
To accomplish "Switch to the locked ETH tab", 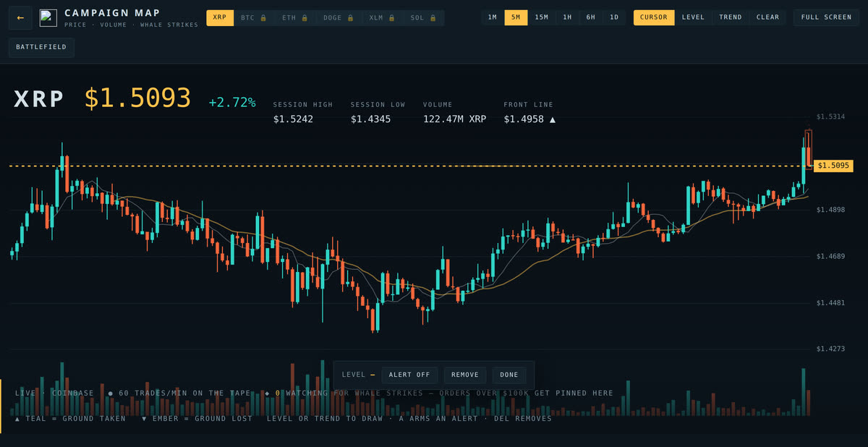I will click(295, 18).
